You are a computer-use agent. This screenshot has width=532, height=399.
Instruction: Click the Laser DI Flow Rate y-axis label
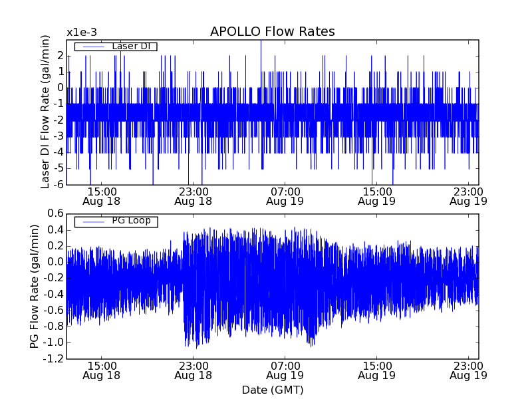coord(45,112)
